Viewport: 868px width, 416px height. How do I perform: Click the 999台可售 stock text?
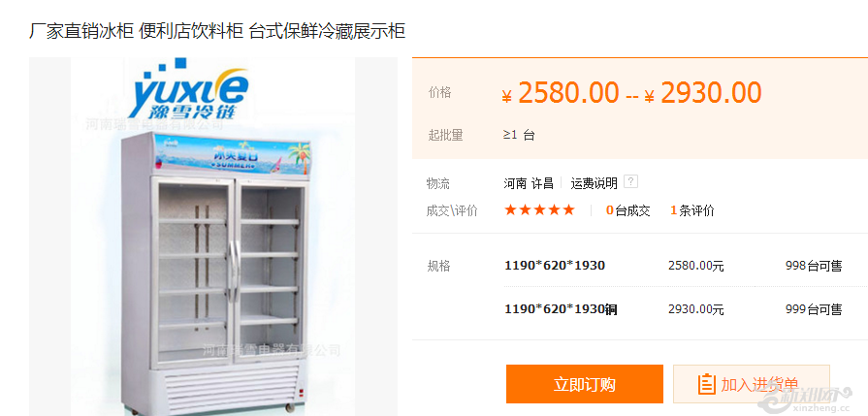tap(813, 309)
